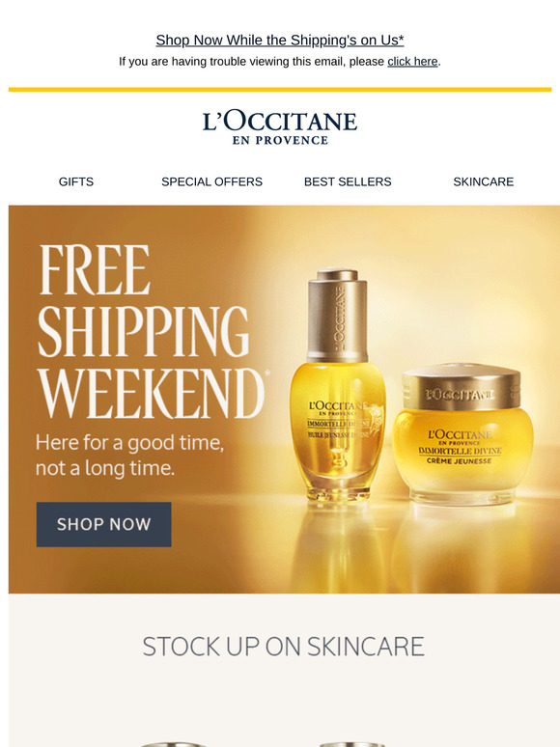The width and height of the screenshot is (560, 747).
Task: Open the SPECIAL OFFERS menu item
Action: (211, 181)
